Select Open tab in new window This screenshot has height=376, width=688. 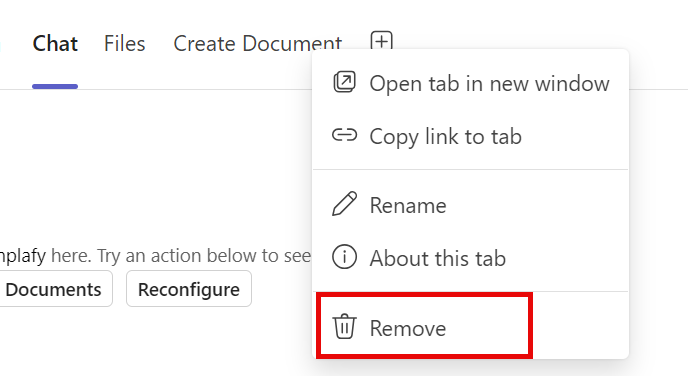pyautogui.click(x=470, y=83)
